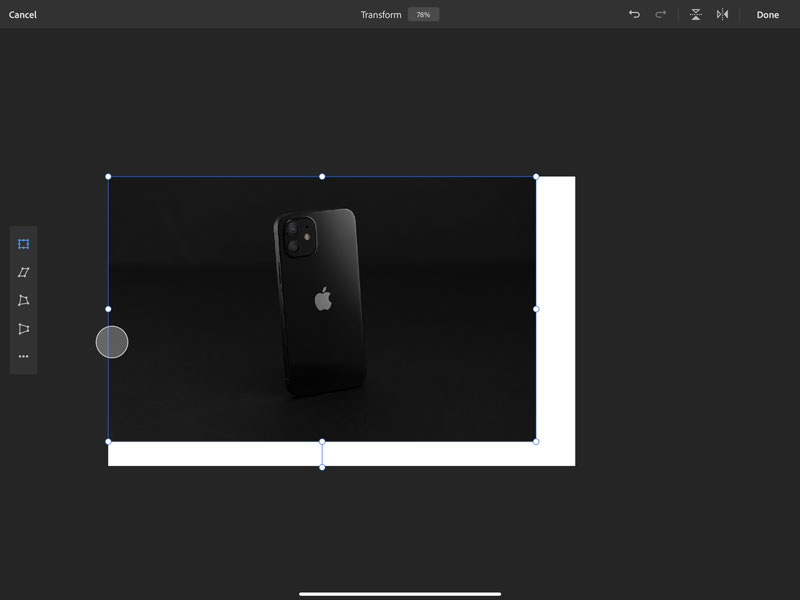Image resolution: width=800 pixels, height=600 pixels.
Task: Select the Skew transform tool
Action: coord(23,272)
